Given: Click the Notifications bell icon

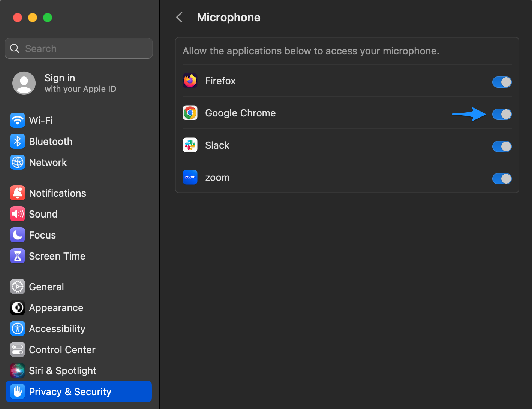Looking at the screenshot, I should pyautogui.click(x=18, y=193).
